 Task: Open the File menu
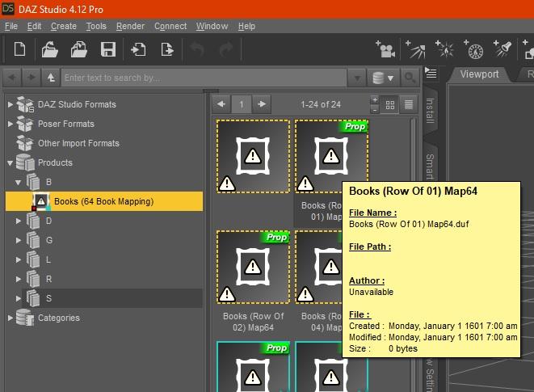[11, 26]
